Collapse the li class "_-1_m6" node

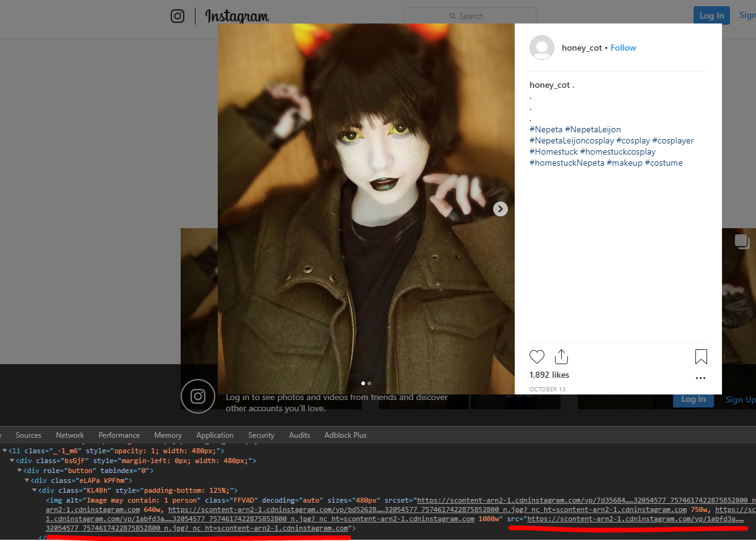coord(6,451)
